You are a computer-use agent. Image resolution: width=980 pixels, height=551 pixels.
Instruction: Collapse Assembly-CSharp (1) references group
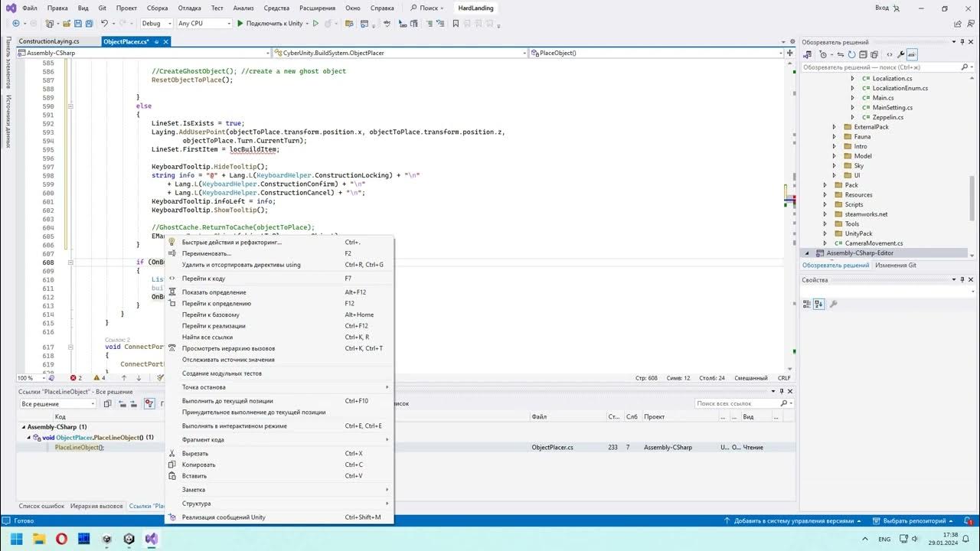coord(24,427)
